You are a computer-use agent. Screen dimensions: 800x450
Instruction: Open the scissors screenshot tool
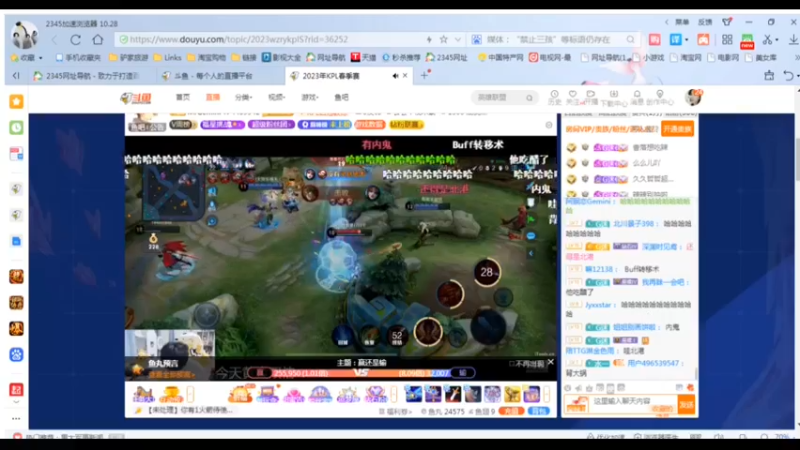point(767,39)
